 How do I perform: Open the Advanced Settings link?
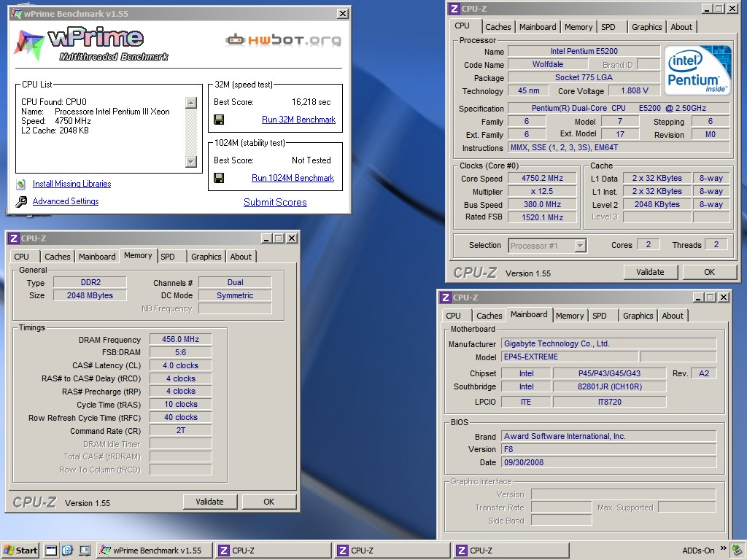tap(66, 201)
